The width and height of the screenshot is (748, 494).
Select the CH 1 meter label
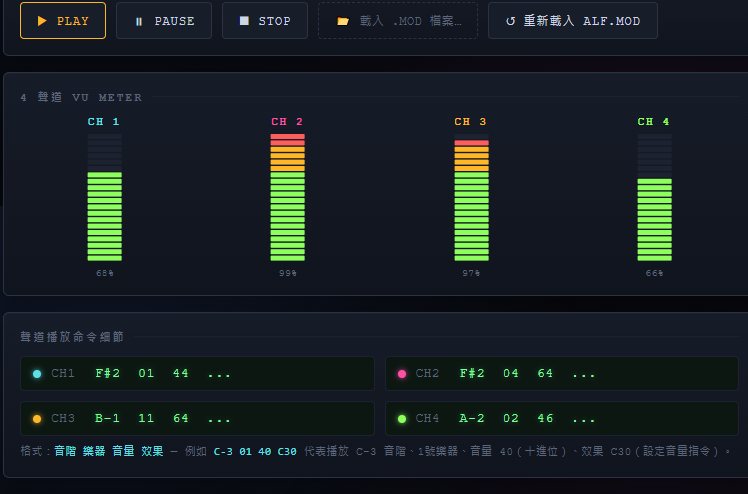pyautogui.click(x=104, y=122)
